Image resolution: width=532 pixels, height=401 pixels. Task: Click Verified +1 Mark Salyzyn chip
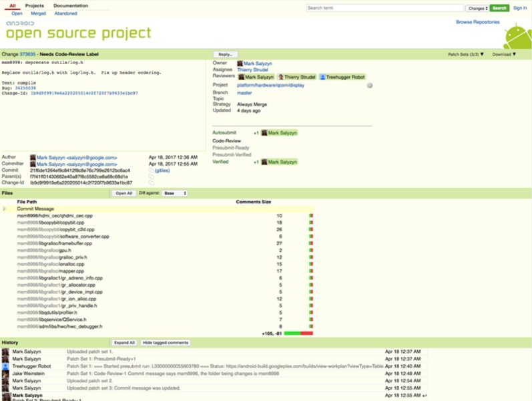pyautogui.click(x=279, y=162)
